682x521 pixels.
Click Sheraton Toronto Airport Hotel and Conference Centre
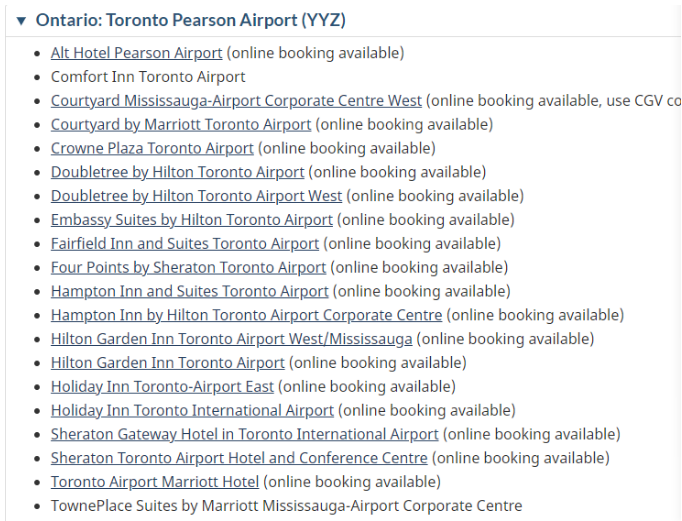point(239,458)
